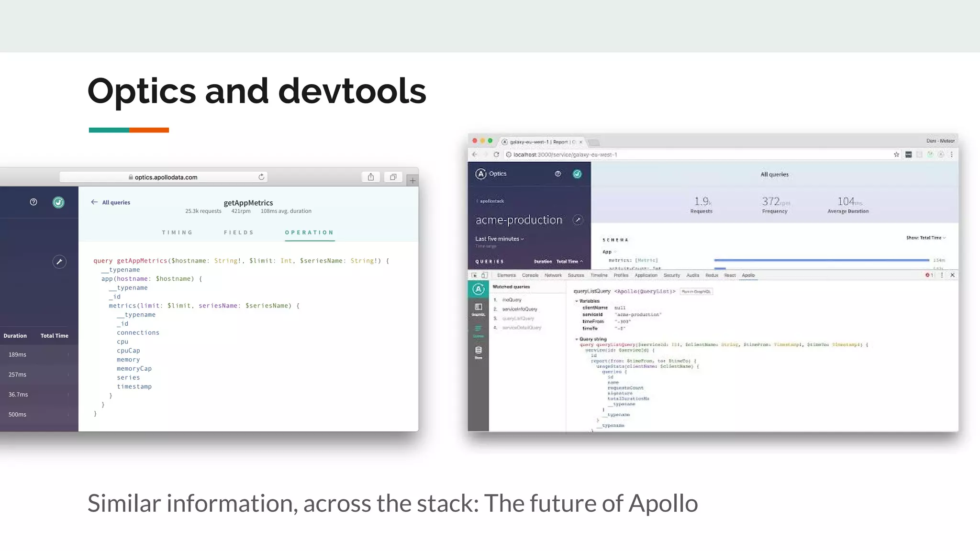
Task: Toggle devtools device toolbar icon
Action: point(484,275)
